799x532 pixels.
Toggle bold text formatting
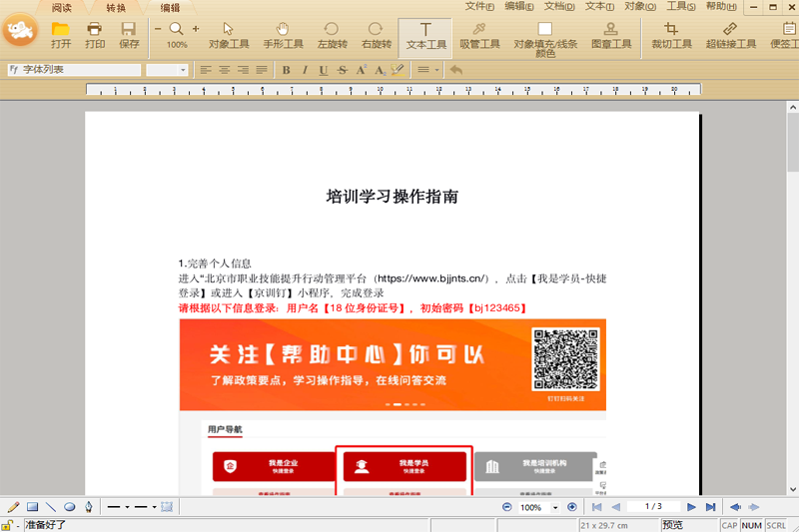pos(286,70)
